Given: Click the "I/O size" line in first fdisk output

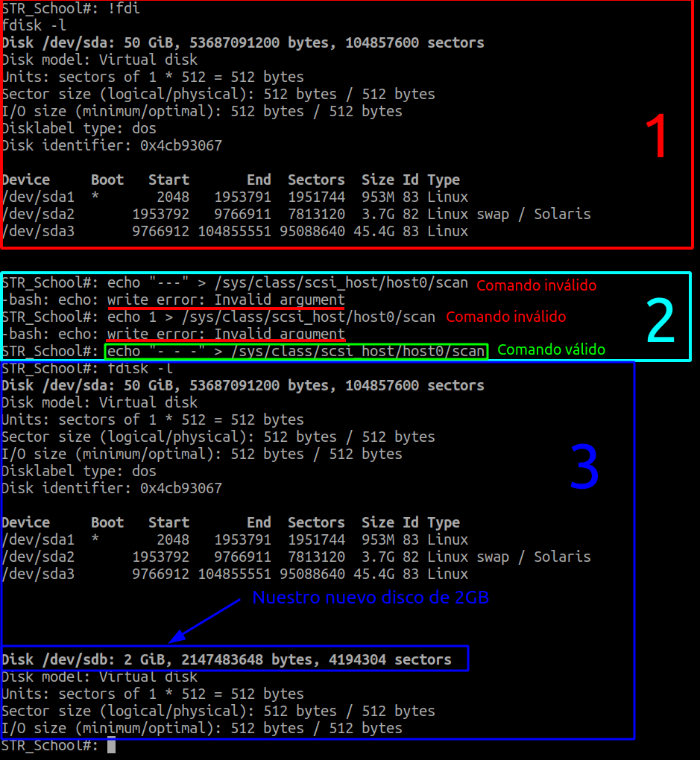Looking at the screenshot, I should pos(202,112).
